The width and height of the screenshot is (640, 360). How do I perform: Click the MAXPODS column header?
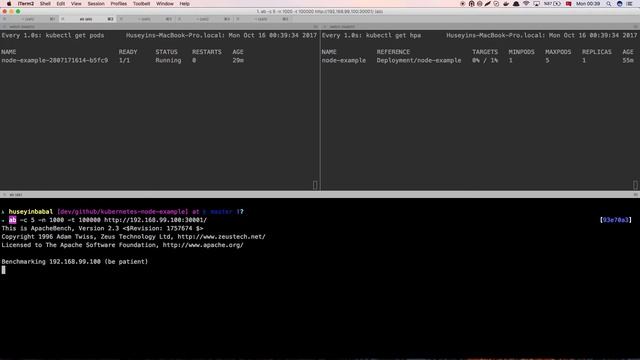point(558,52)
